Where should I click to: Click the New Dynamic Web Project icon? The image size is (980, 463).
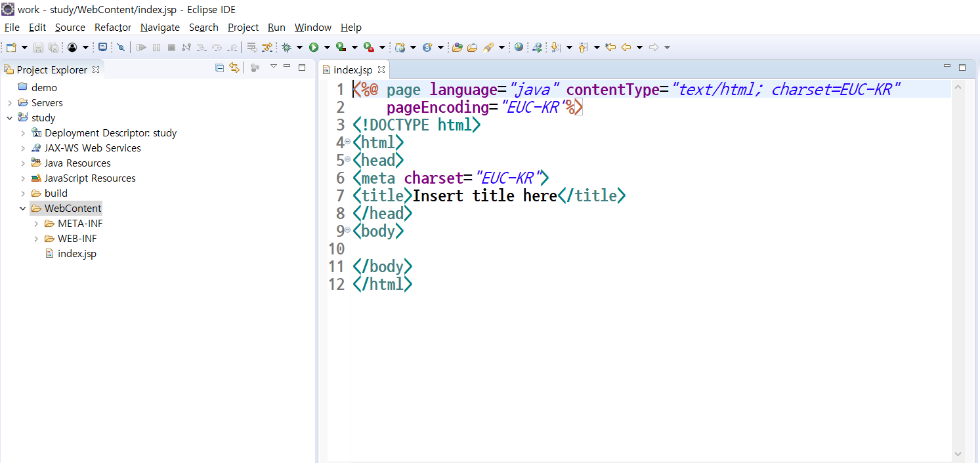click(x=400, y=47)
